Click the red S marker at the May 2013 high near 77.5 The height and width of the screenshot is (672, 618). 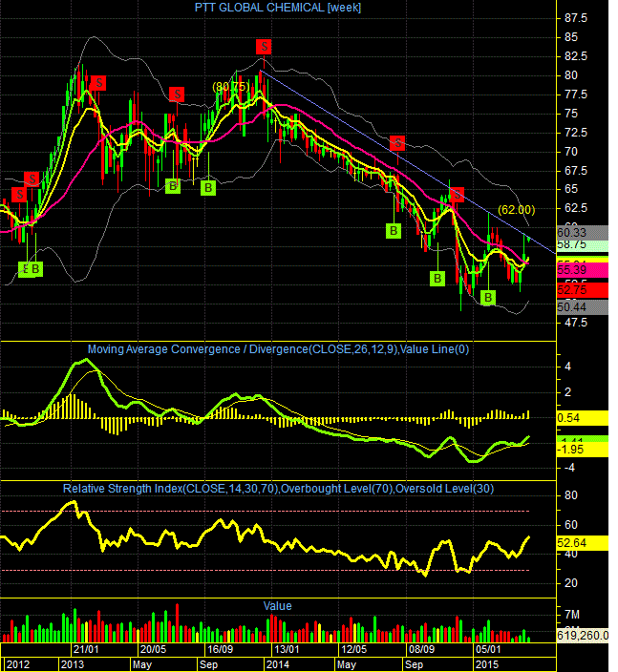click(x=177, y=94)
